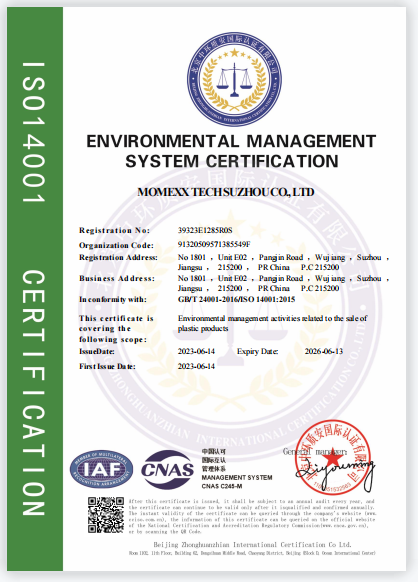Click the This certificate is covering label
Viewport: 418px width, 582px height.
point(116,328)
